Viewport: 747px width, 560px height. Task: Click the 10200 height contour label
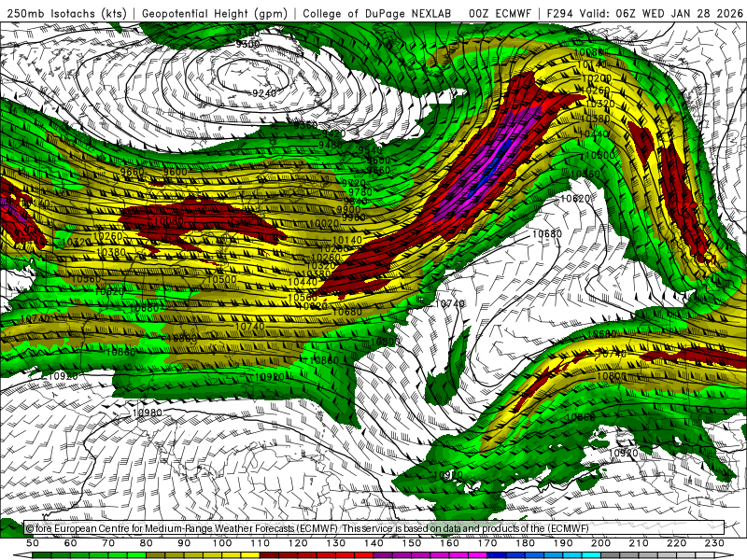[597, 78]
